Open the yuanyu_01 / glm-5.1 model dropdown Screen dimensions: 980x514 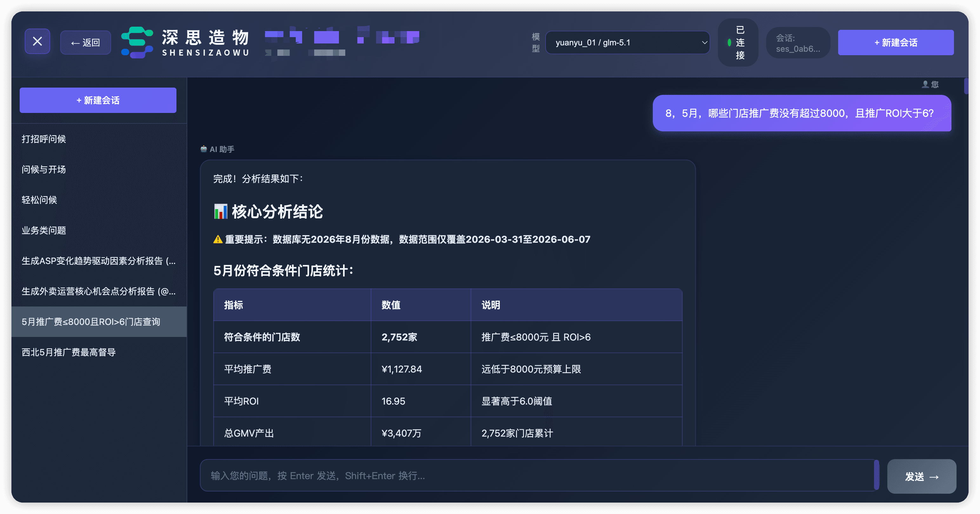(x=627, y=42)
